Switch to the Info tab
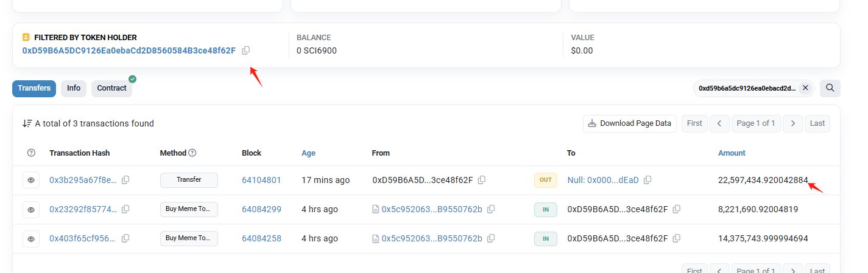 coord(74,88)
